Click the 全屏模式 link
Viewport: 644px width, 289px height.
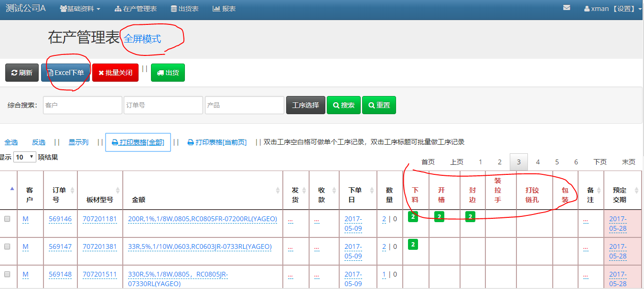tap(142, 39)
